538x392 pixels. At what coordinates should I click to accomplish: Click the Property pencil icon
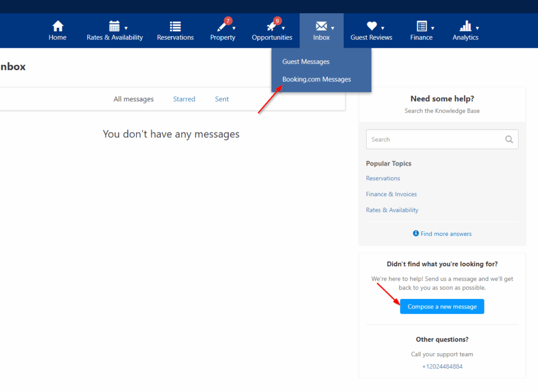(221, 26)
